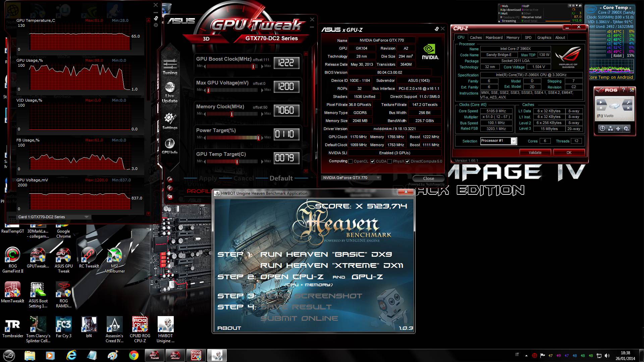This screenshot has height=362, width=644.
Task: Click the play icon in ROG RAMDisk widget
Action: (x=601, y=102)
